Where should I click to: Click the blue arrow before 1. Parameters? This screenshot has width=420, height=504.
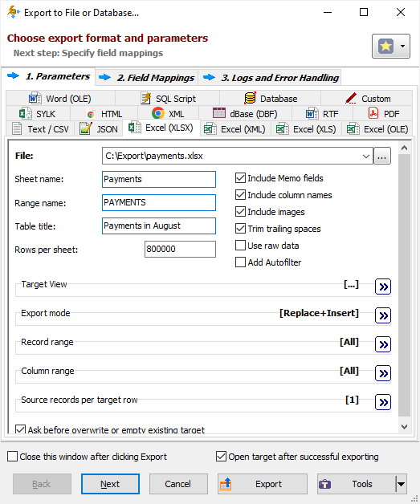pos(13,76)
